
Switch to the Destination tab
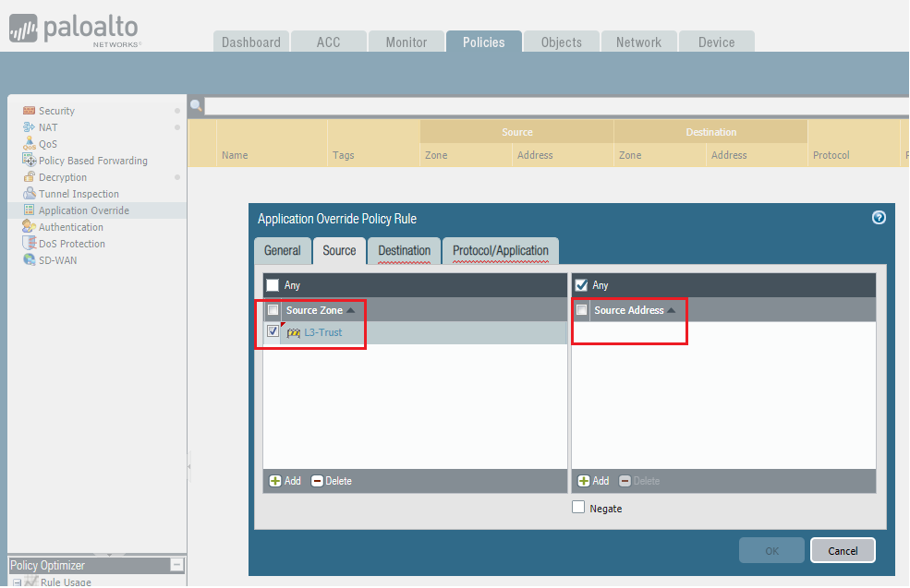pyautogui.click(x=405, y=250)
